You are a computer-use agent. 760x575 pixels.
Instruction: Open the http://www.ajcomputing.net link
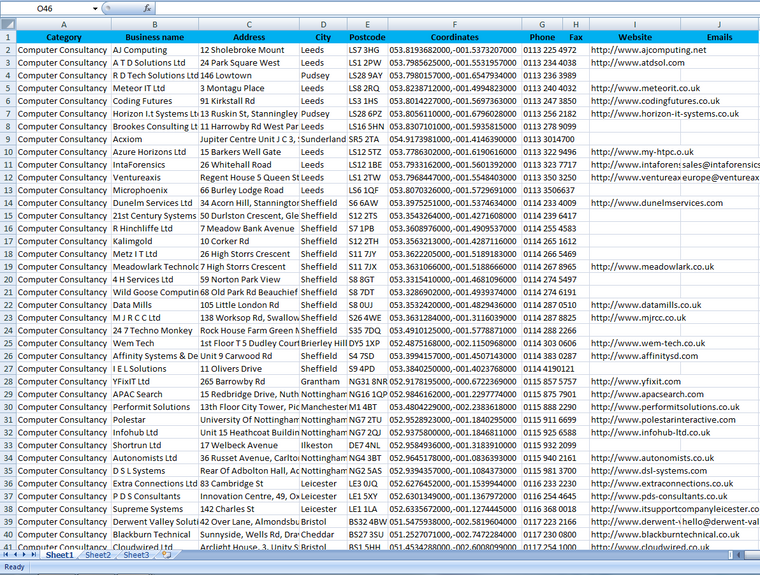click(649, 50)
